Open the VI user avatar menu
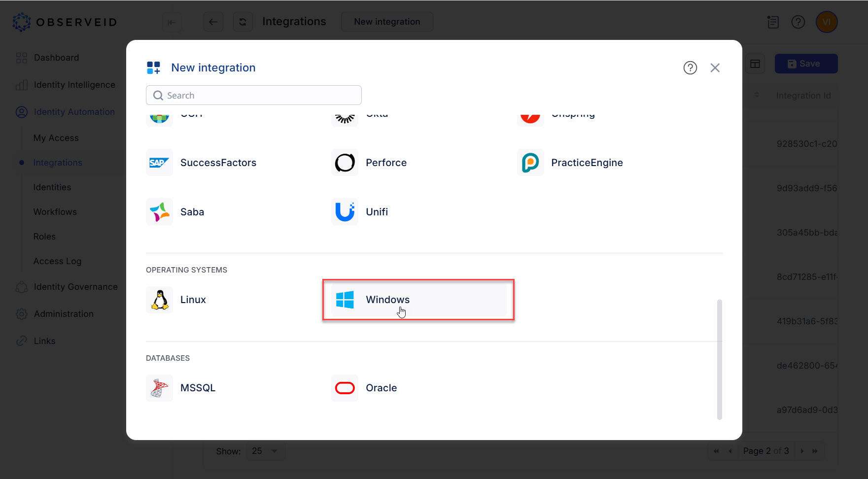The height and width of the screenshot is (479, 868). (827, 22)
